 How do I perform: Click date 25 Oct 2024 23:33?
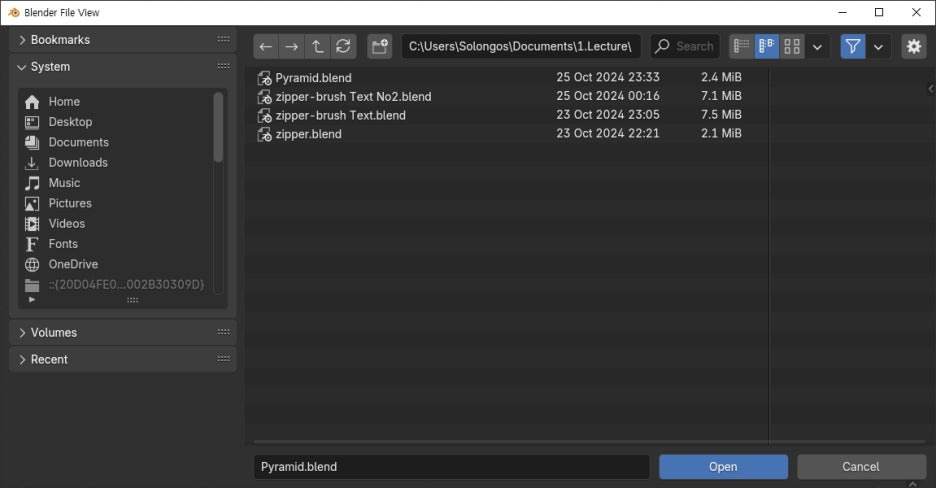[x=608, y=77]
